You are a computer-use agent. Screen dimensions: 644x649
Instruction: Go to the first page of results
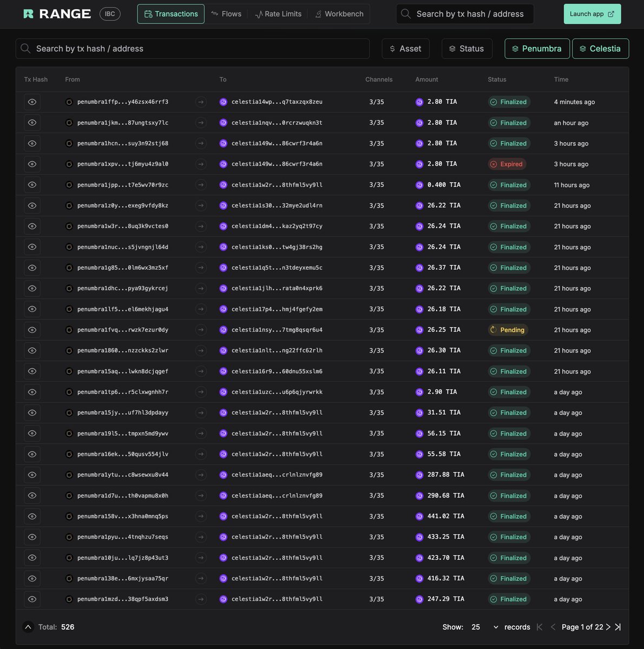click(540, 627)
